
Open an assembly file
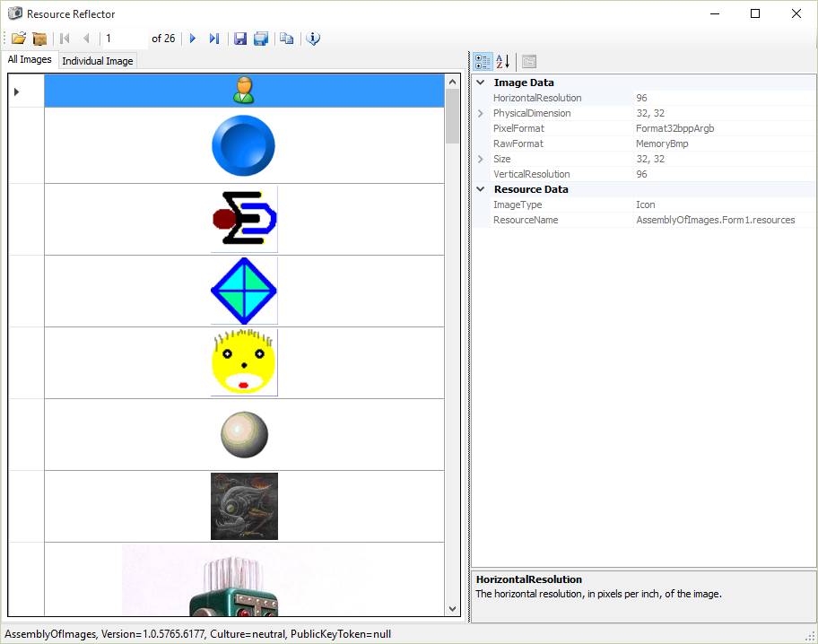18,39
